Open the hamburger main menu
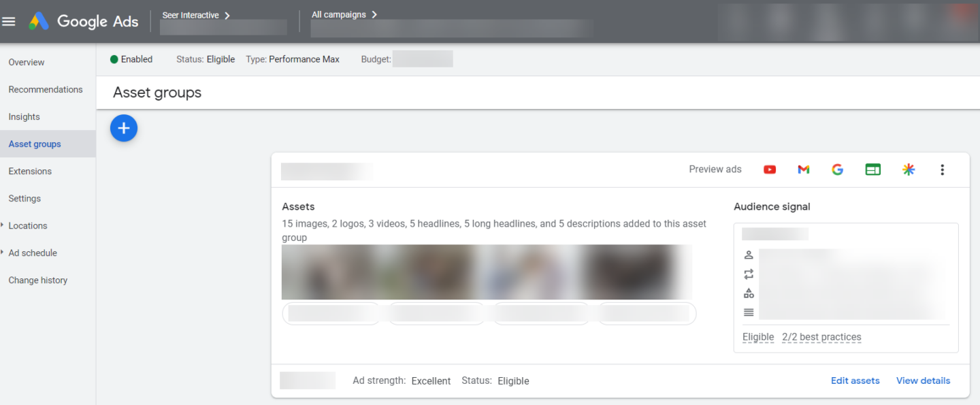Image resolution: width=980 pixels, height=405 pixels. click(9, 21)
